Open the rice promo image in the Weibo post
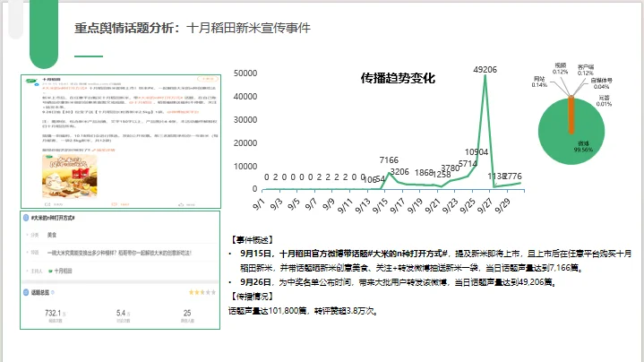The image size is (644, 362). [x=70, y=177]
